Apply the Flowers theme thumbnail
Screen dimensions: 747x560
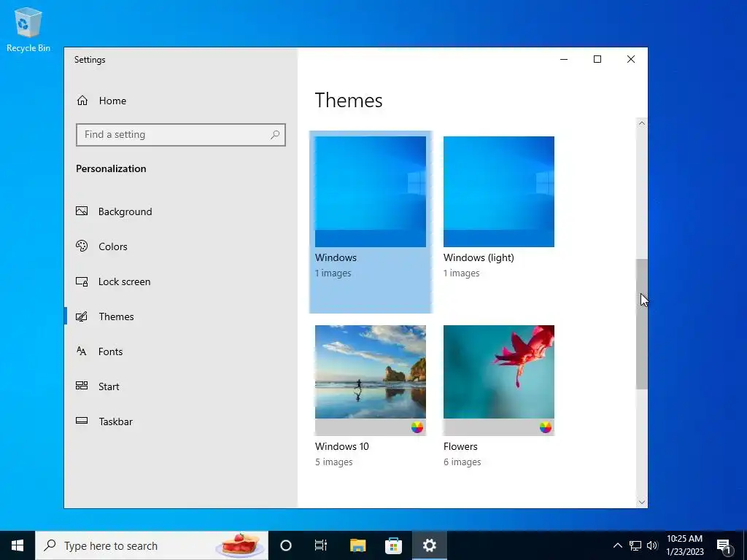click(x=499, y=380)
